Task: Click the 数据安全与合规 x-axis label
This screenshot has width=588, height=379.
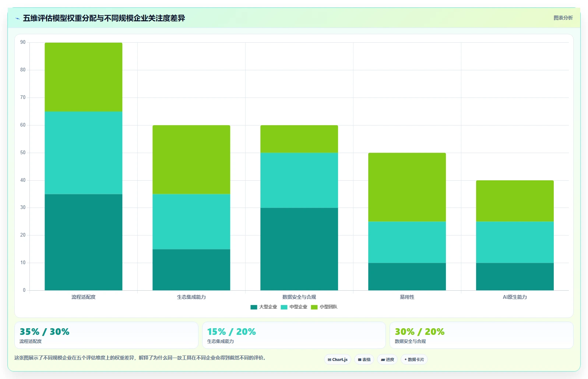Action: pyautogui.click(x=299, y=297)
